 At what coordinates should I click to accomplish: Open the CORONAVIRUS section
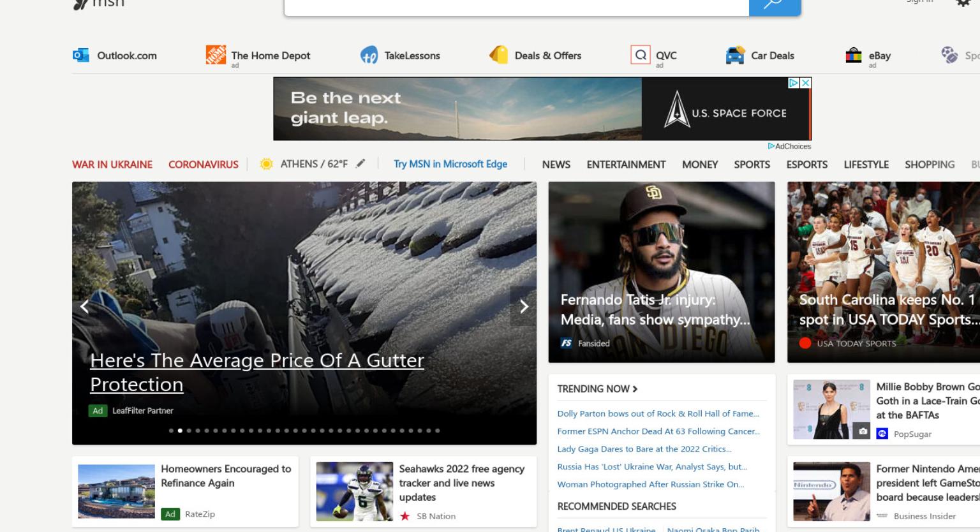204,165
